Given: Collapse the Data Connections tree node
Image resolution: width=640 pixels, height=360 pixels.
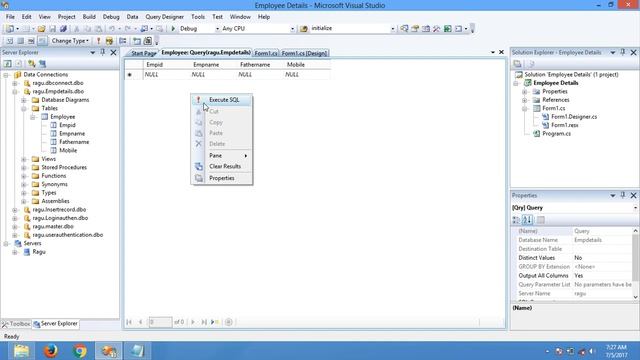Looking at the screenshot, I should pos(6,75).
